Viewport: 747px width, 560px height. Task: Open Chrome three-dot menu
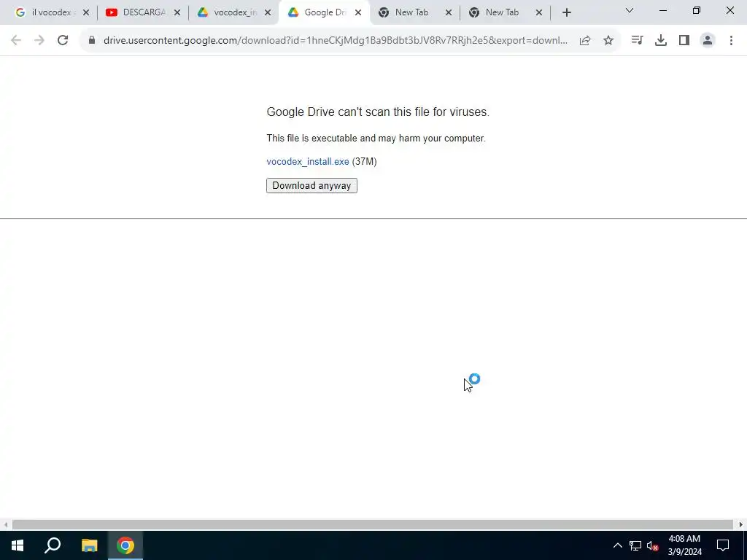pos(731,41)
